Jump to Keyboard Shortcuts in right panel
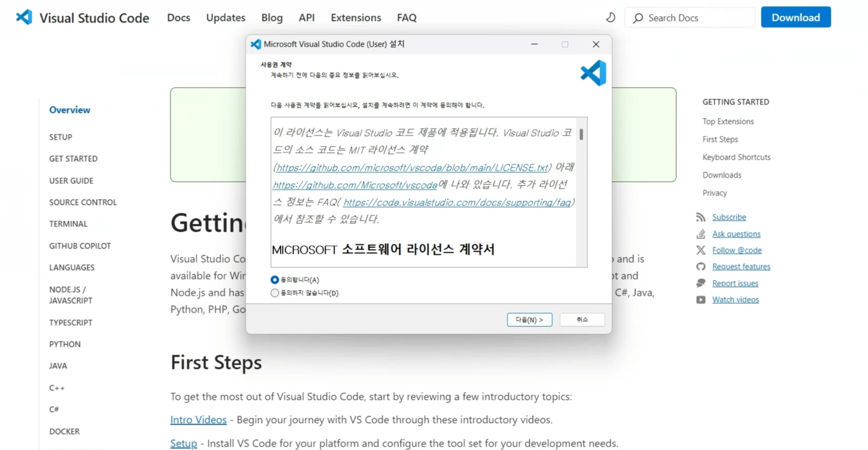 736,157
